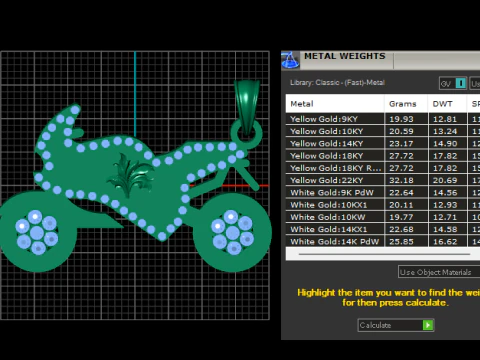Viewport: 480px width, 360px height.
Task: Select the Yellow Gold:22KY row
Action: (383, 180)
